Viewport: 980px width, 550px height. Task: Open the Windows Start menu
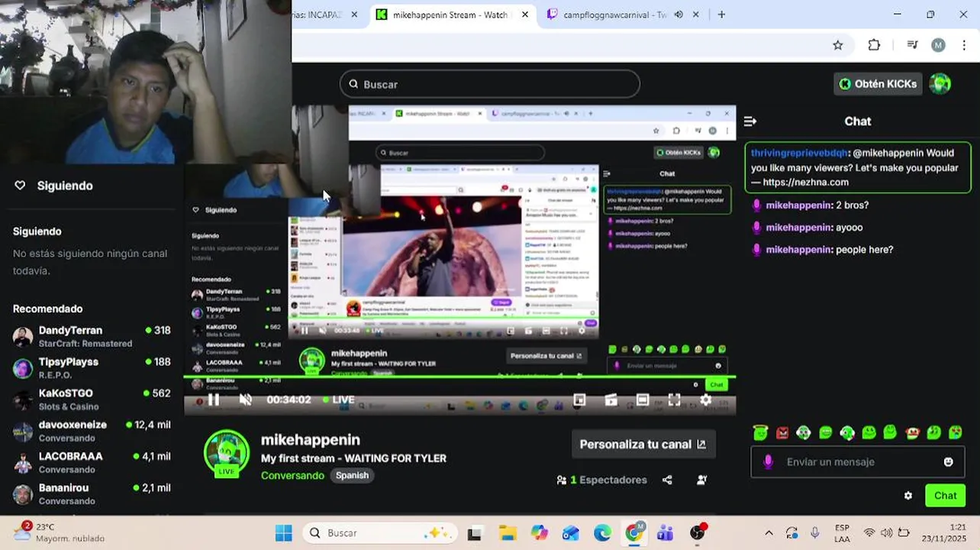click(283, 533)
